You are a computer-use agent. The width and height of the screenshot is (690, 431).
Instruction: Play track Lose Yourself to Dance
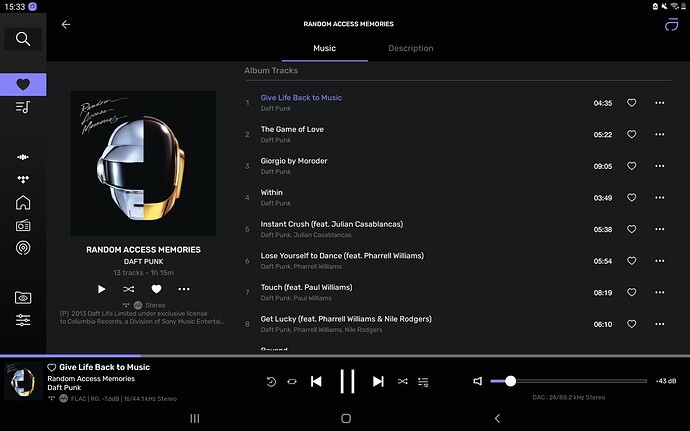point(342,256)
